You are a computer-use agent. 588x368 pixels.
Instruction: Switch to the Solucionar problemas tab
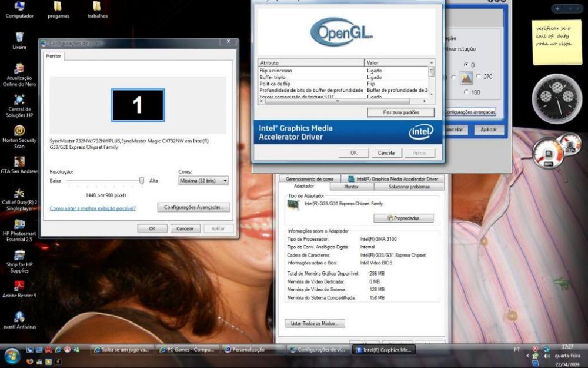coord(408,187)
